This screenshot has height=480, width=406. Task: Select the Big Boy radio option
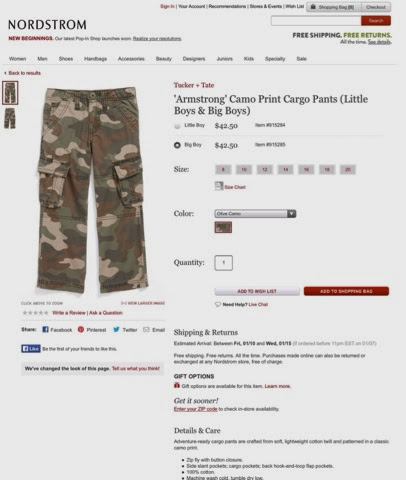(177, 145)
